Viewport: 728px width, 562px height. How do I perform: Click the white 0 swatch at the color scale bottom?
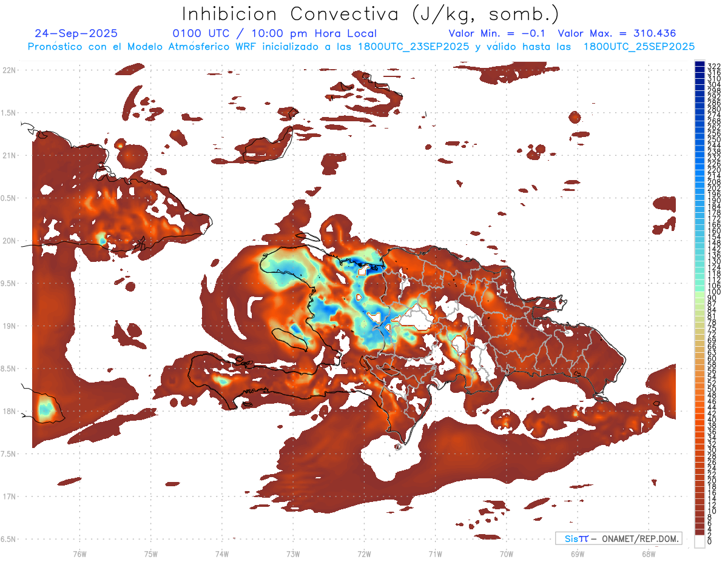[699, 541]
